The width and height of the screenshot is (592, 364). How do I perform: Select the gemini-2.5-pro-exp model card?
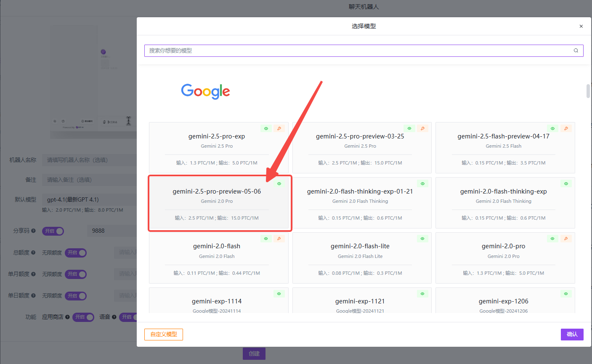[219, 148]
